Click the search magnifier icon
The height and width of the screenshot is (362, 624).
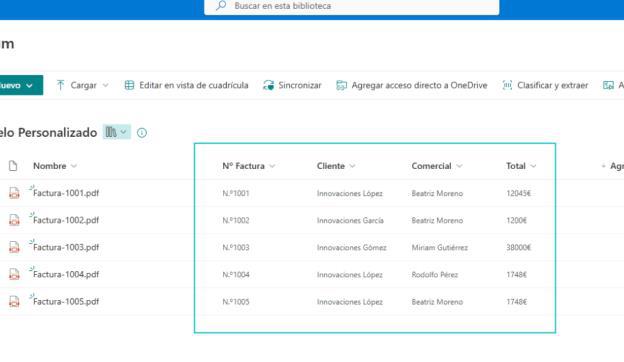click(x=221, y=6)
